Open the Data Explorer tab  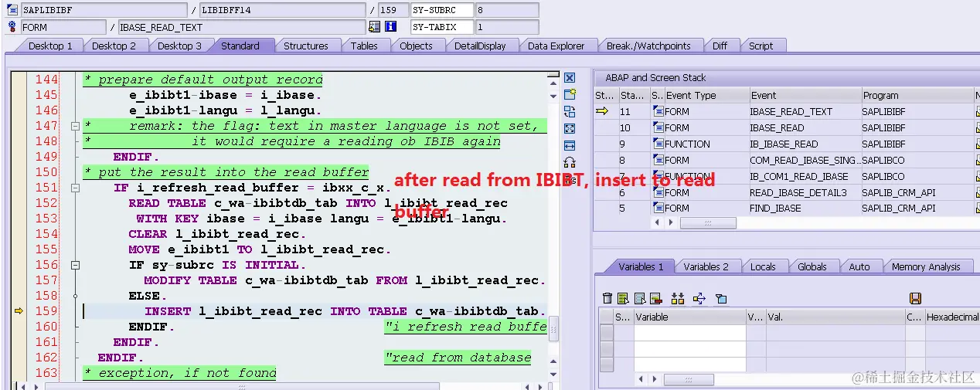pyautogui.click(x=556, y=46)
